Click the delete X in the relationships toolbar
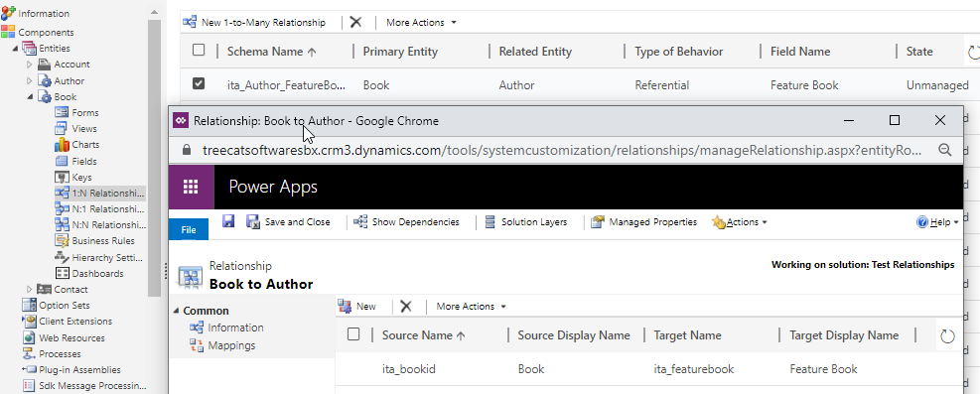980x394 pixels. 355,22
